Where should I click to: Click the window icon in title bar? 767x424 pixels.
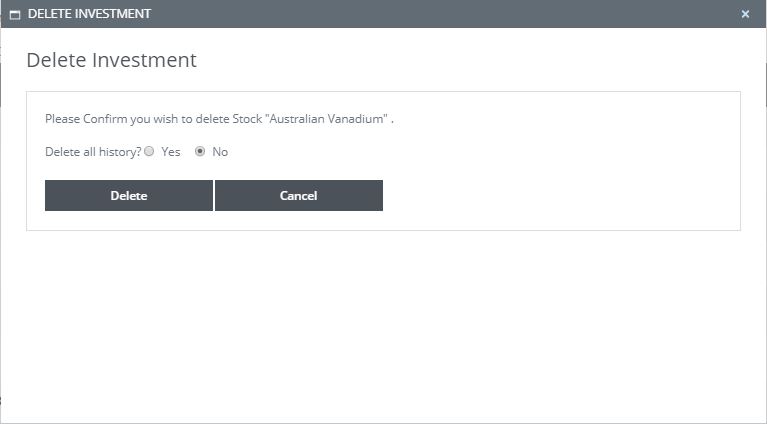(14, 14)
